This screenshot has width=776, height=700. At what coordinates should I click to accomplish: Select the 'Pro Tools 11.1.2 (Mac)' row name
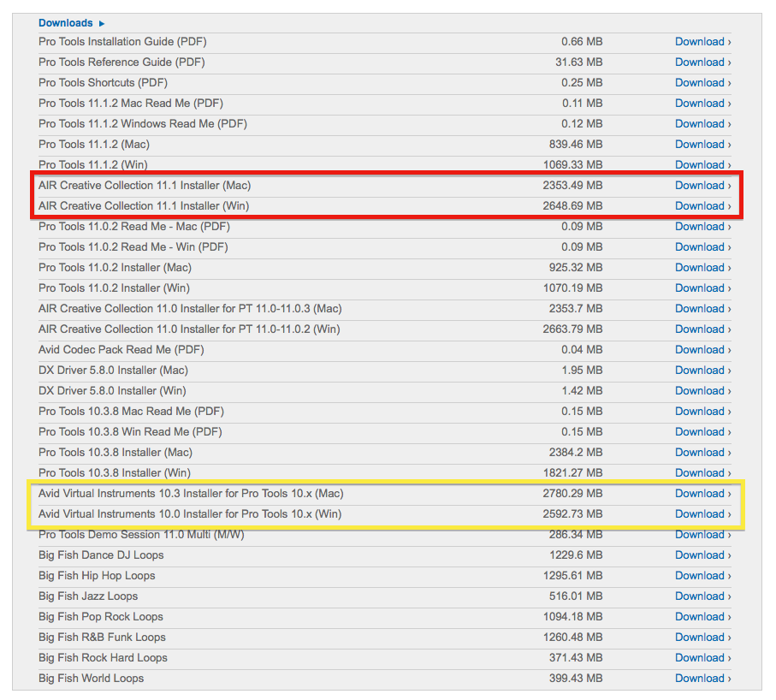pos(94,145)
